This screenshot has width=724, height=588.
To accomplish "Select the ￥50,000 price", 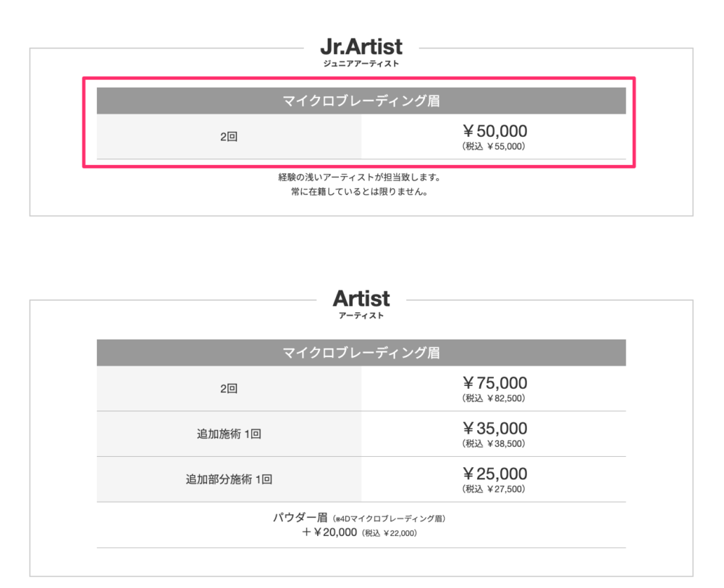I will 494,131.
